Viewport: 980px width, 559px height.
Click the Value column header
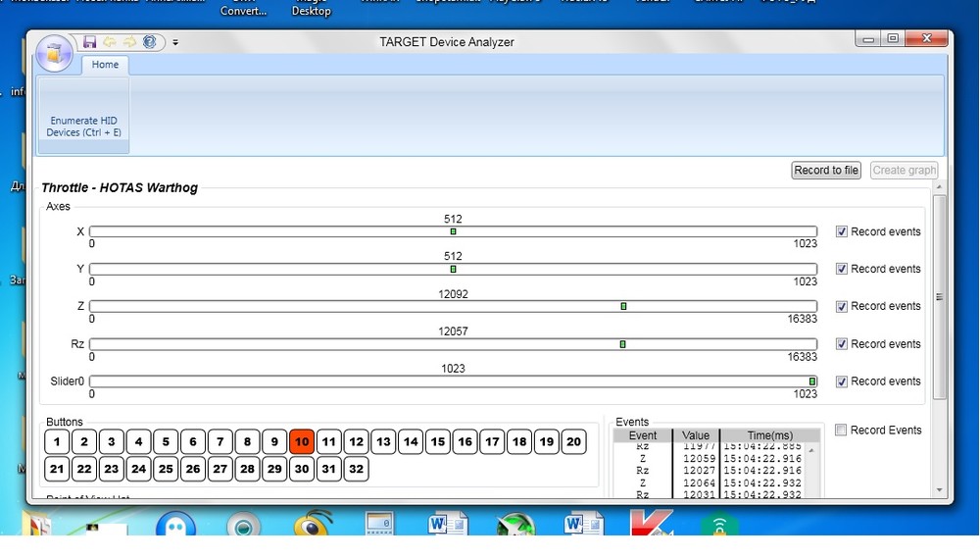tap(696, 435)
